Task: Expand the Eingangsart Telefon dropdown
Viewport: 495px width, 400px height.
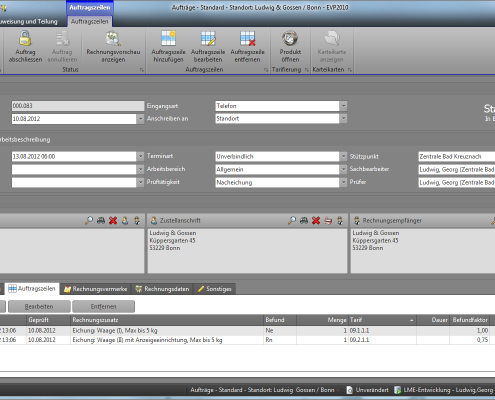Action: click(x=343, y=106)
